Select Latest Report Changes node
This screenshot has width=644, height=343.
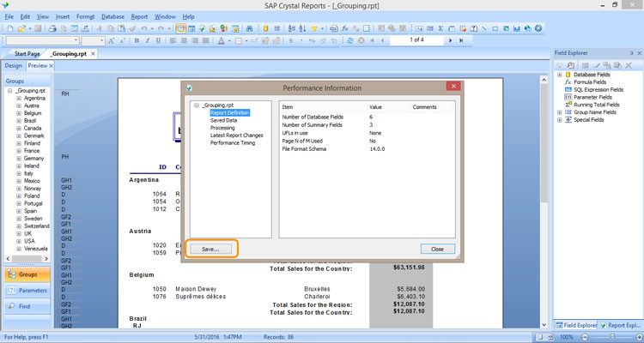[237, 135]
